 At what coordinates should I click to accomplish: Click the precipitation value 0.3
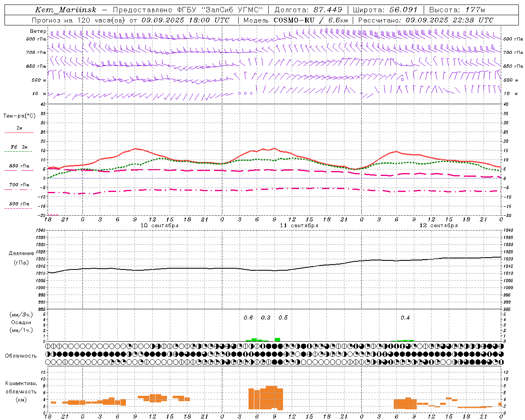click(x=266, y=317)
